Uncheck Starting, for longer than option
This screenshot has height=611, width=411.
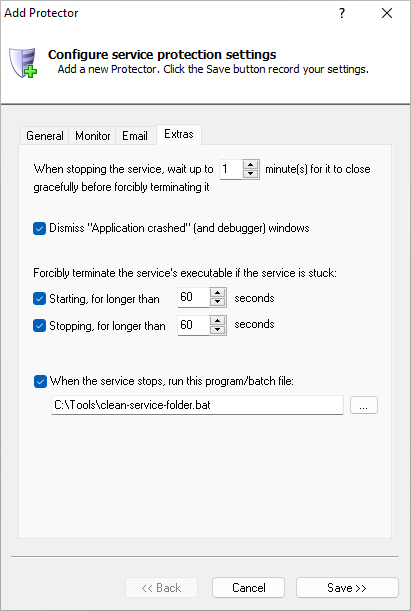coord(39,299)
